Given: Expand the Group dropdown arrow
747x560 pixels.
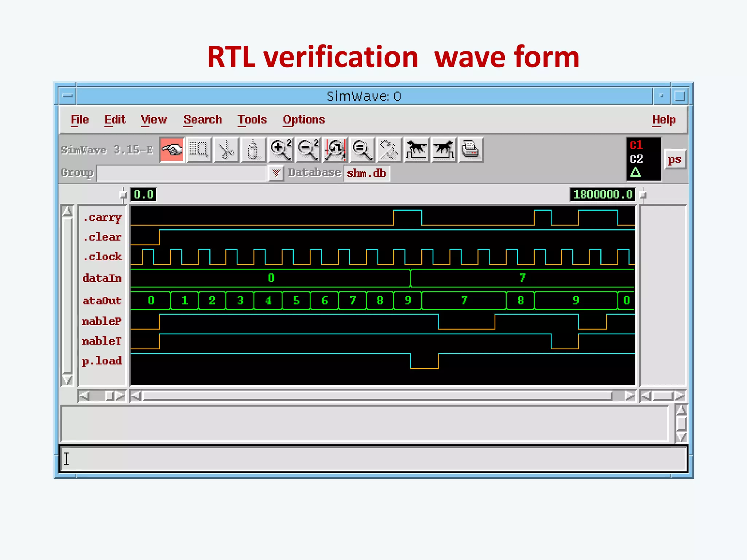Looking at the screenshot, I should pos(276,173).
